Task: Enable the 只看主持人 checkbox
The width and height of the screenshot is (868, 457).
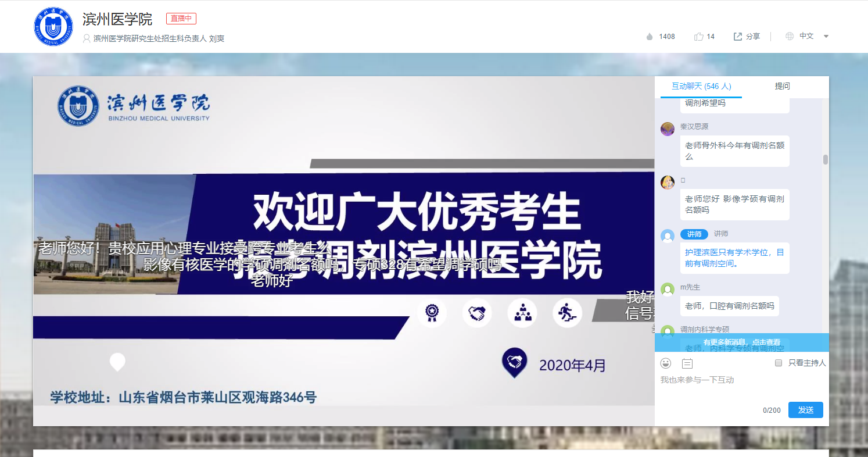Action: coord(779,363)
